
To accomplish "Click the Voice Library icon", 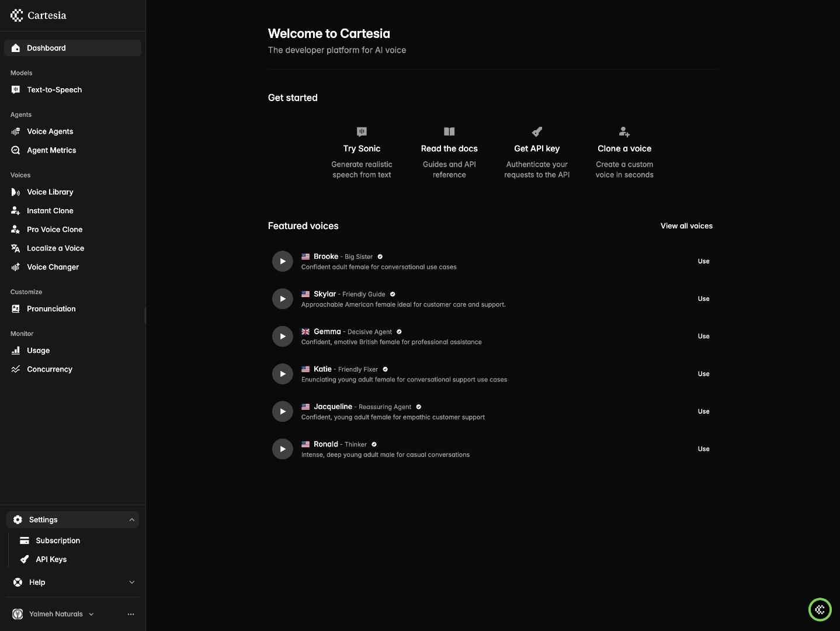I will (16, 192).
